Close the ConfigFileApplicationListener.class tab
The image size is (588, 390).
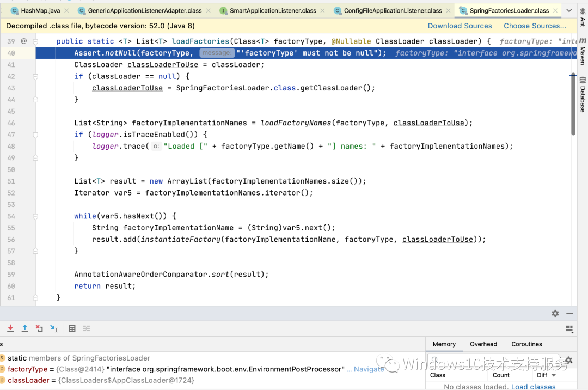point(448,10)
